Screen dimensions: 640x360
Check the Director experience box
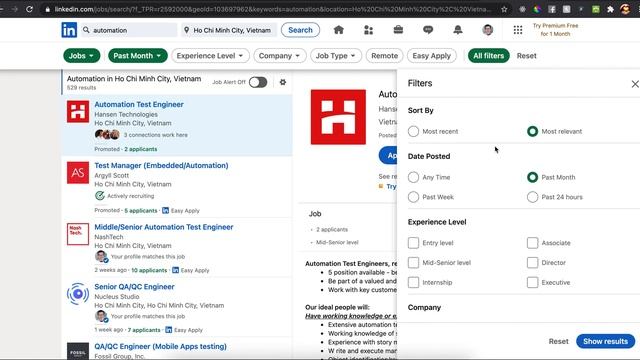point(532,262)
